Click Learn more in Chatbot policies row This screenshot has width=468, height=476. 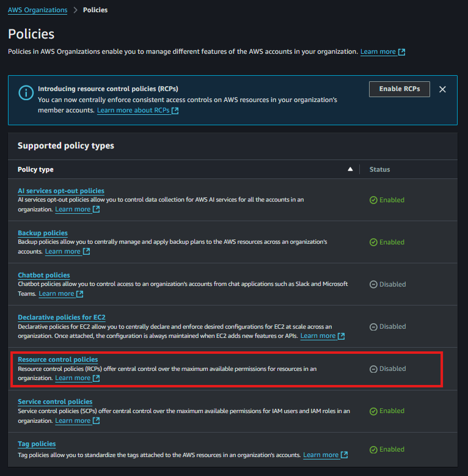tap(56, 293)
